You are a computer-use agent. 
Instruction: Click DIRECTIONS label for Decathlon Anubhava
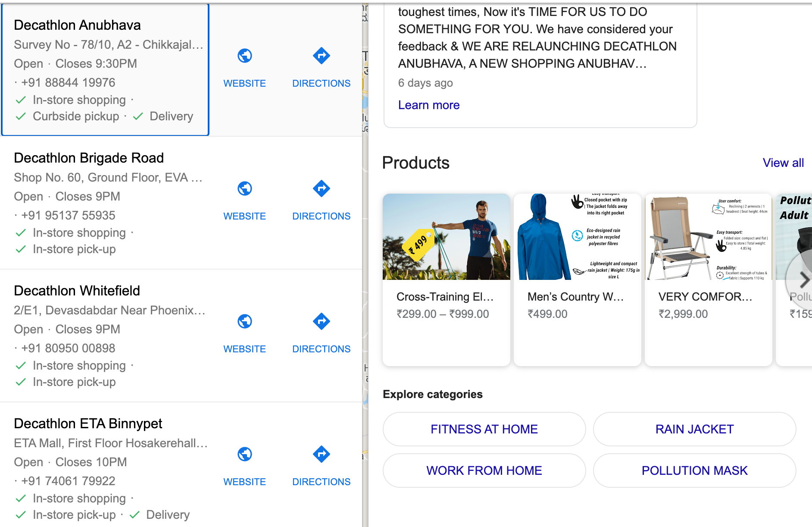tap(322, 83)
